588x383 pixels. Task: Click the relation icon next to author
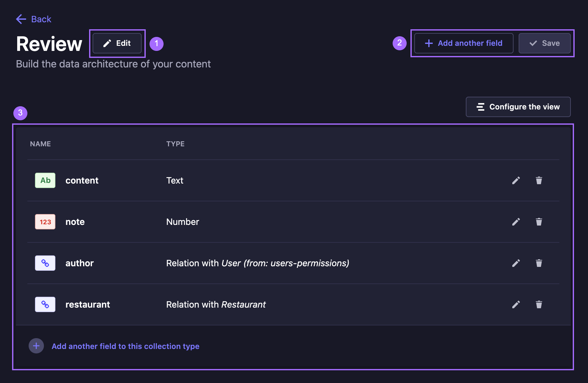(45, 263)
